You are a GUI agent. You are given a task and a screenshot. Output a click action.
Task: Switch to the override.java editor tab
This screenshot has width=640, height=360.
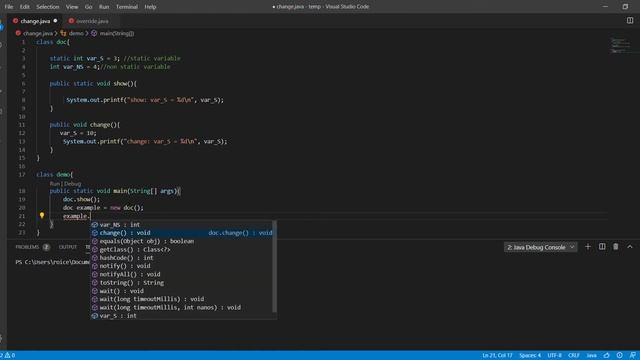[92, 21]
